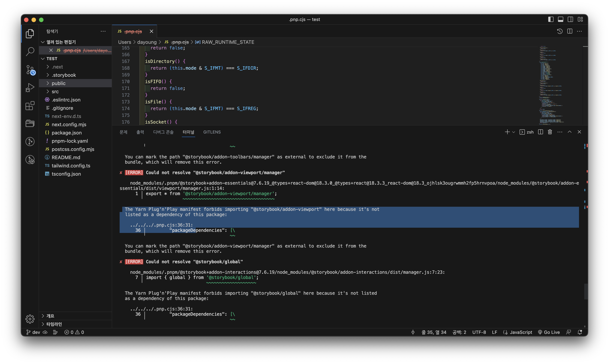Toggle the secondary sidebar layout button
The height and width of the screenshot is (364, 609).
coord(570,19)
